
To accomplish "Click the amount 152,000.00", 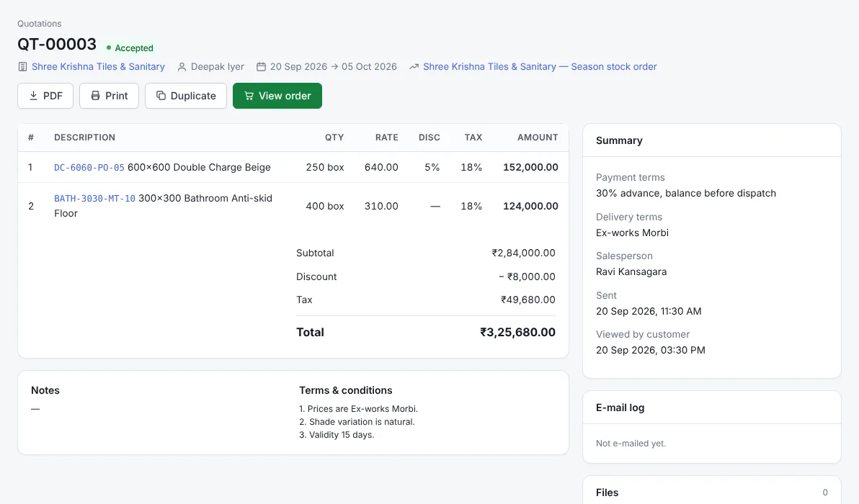I will (x=531, y=168).
